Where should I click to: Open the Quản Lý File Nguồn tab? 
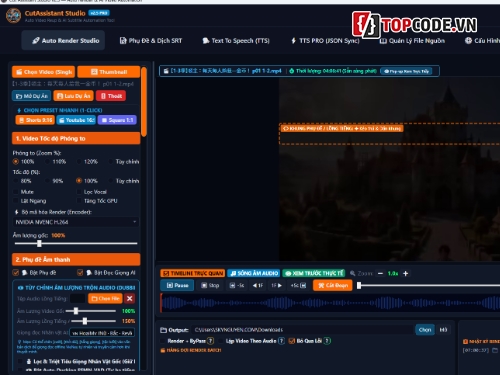[x=412, y=41]
